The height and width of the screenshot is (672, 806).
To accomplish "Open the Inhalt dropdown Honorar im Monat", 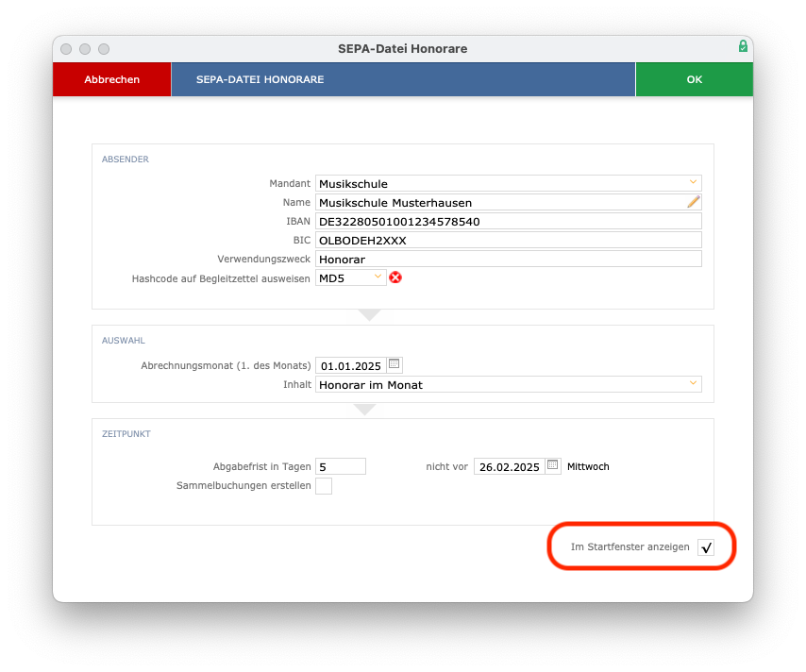I will pos(509,384).
